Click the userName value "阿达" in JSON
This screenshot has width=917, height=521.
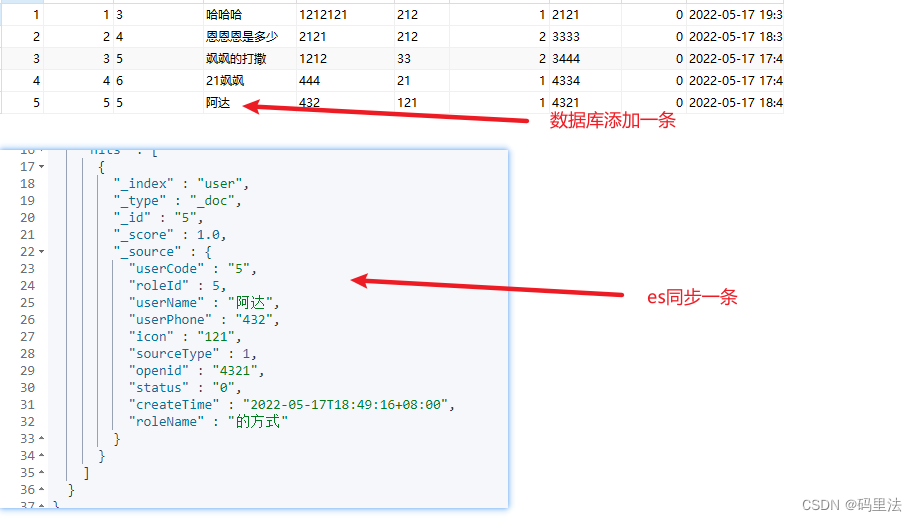point(250,302)
